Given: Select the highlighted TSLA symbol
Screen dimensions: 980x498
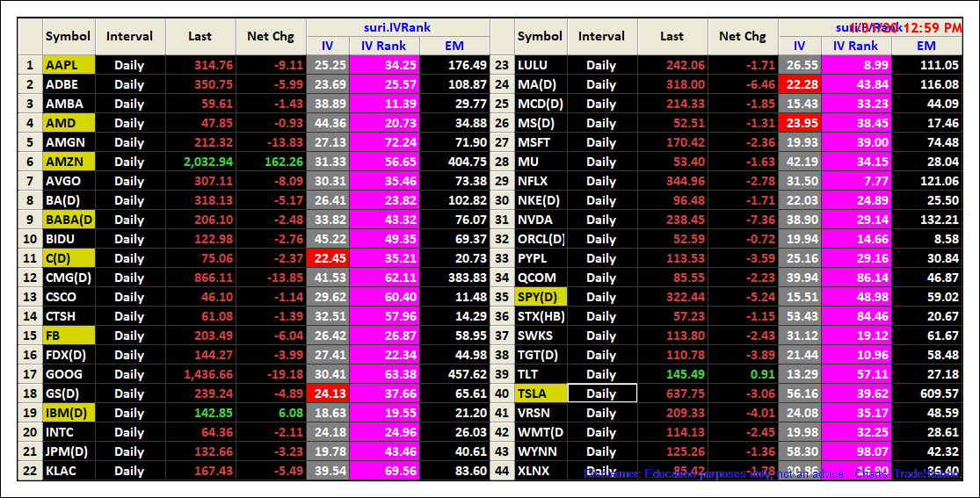Looking at the screenshot, I should [541, 394].
